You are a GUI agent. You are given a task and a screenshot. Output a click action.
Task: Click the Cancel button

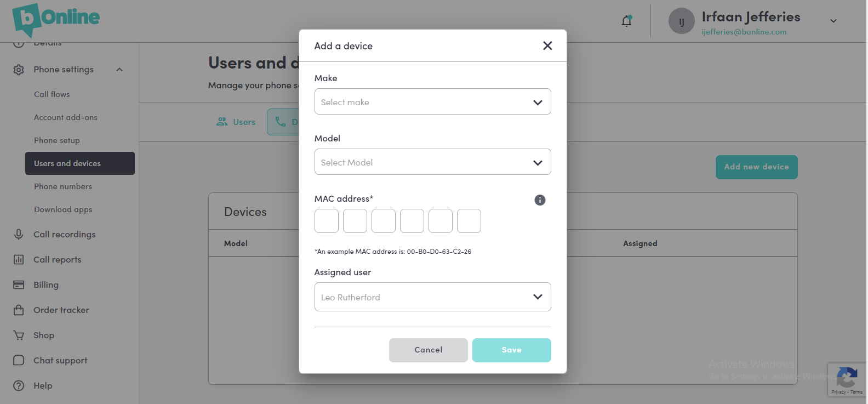[x=428, y=350]
